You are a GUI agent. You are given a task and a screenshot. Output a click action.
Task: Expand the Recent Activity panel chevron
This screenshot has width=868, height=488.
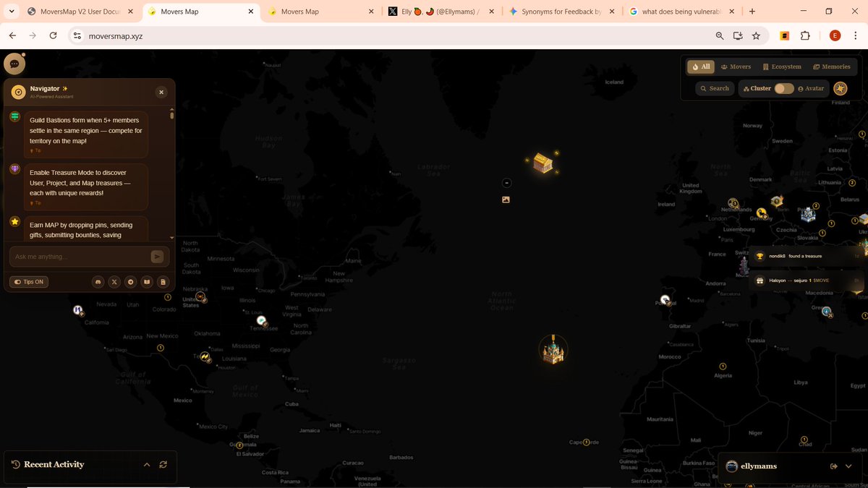click(x=147, y=465)
